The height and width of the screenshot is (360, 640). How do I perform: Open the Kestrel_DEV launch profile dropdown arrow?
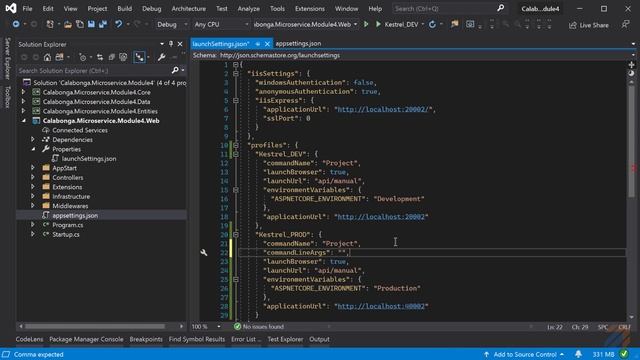coord(422,24)
